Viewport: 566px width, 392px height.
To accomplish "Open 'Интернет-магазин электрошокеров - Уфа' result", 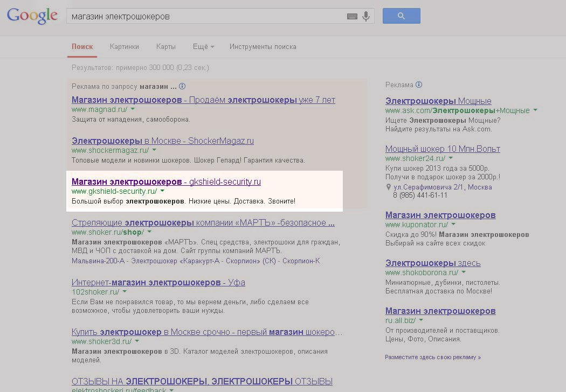I will tap(158, 282).
